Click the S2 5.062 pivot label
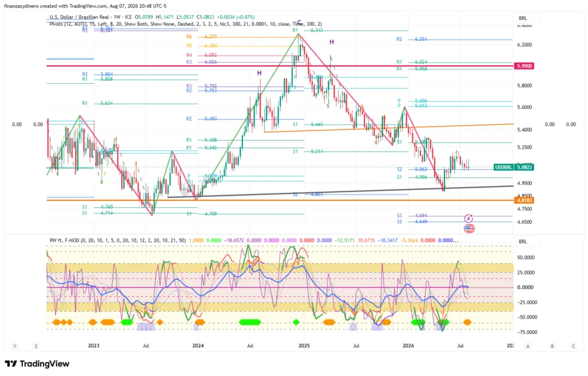Viewport: 588px width, 376px height. pyautogui.click(x=412, y=169)
